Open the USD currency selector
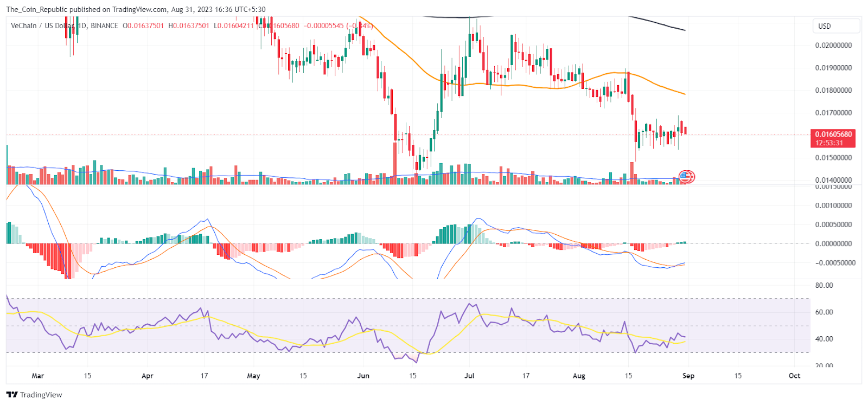Image resolution: width=868 pixels, height=405 pixels. pyautogui.click(x=835, y=26)
